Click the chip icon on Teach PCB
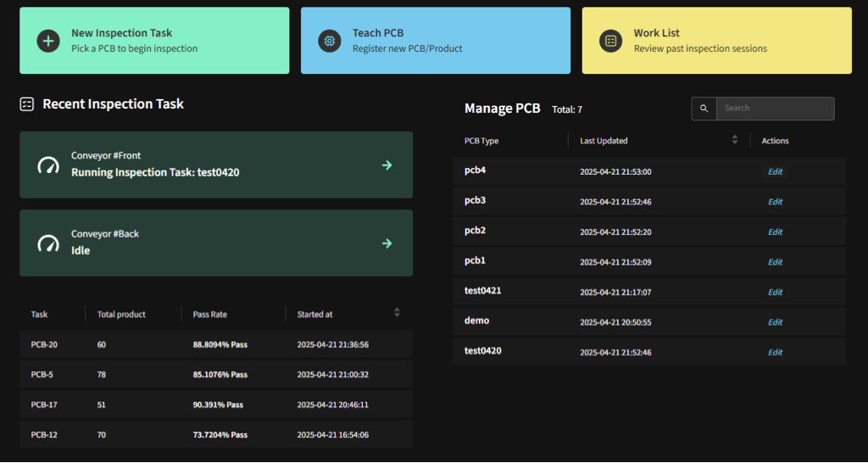This screenshot has width=868, height=463. click(329, 41)
